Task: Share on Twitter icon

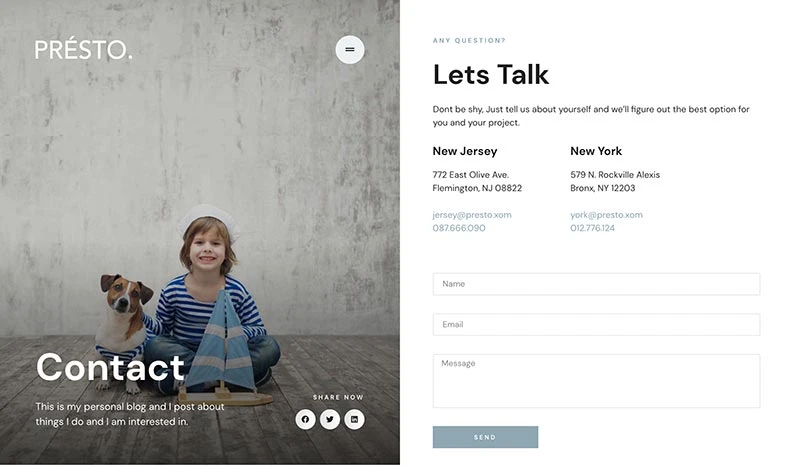Action: pos(330,419)
